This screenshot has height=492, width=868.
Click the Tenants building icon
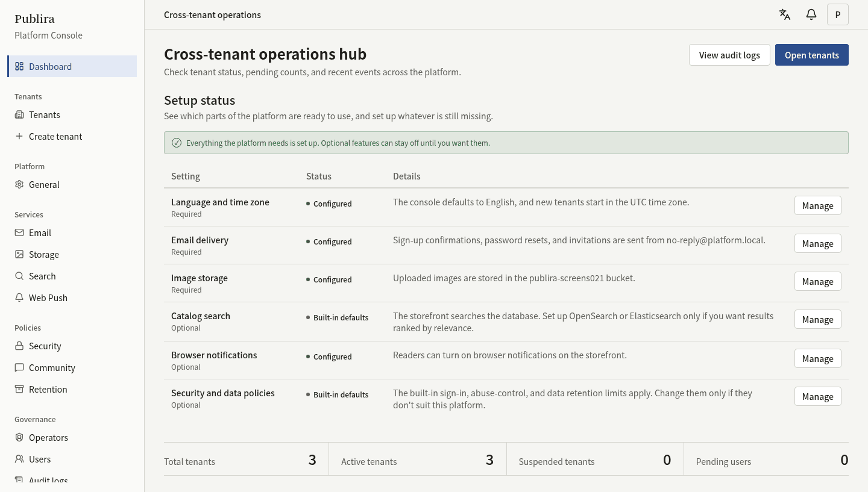pyautogui.click(x=19, y=114)
